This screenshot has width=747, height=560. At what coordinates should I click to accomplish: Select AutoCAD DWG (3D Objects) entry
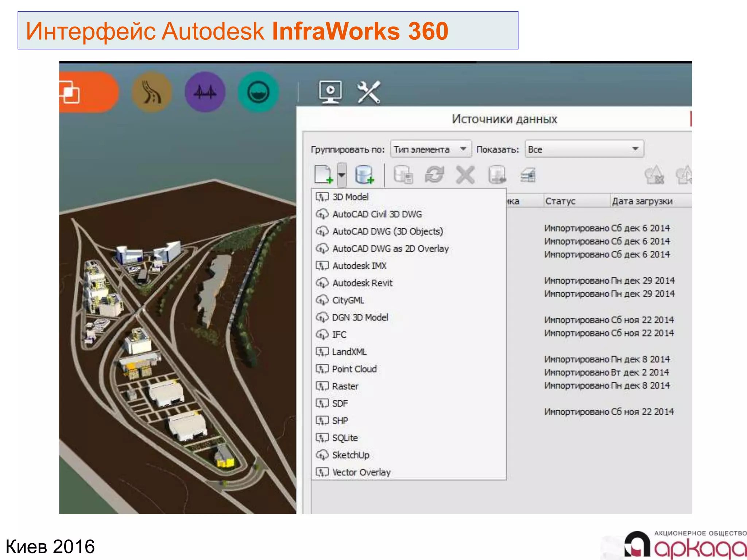(x=409, y=231)
